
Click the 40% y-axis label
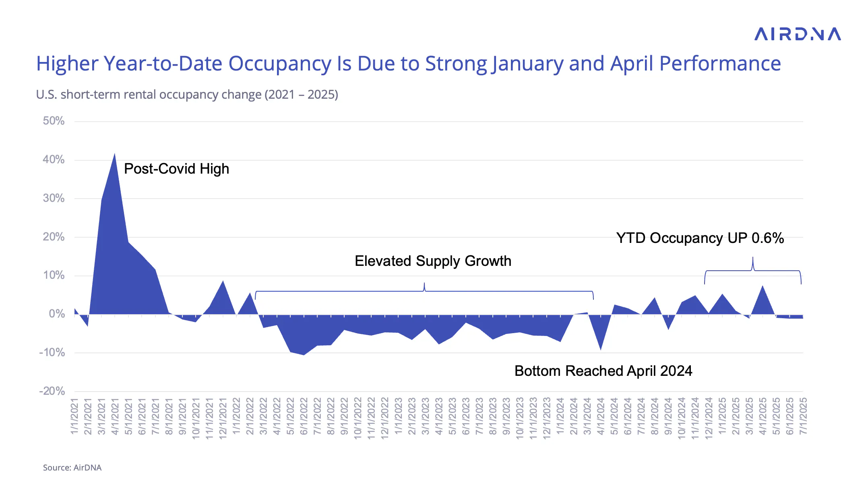[54, 160]
